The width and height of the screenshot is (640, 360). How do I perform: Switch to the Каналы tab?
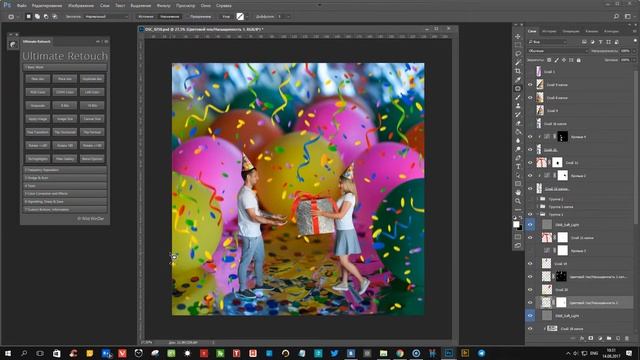tap(591, 31)
